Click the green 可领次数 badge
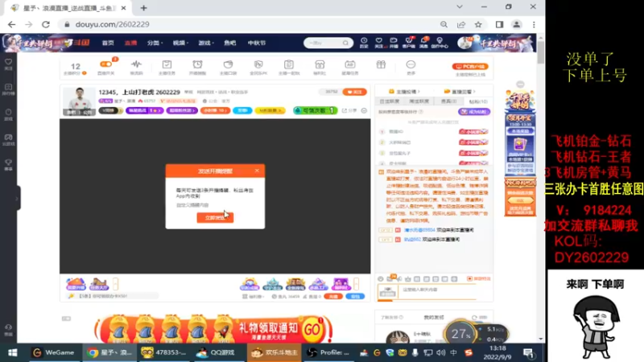Viewport: 644px width, 362px height. click(x=315, y=110)
